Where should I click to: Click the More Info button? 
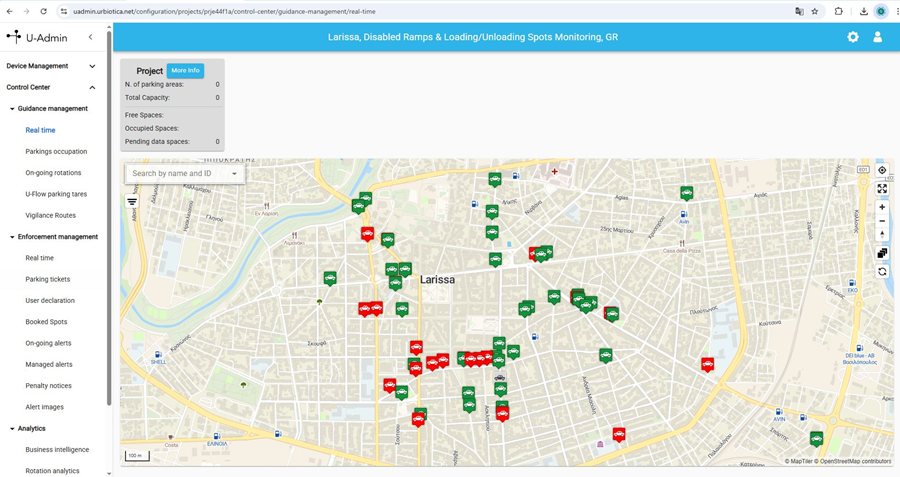[185, 71]
